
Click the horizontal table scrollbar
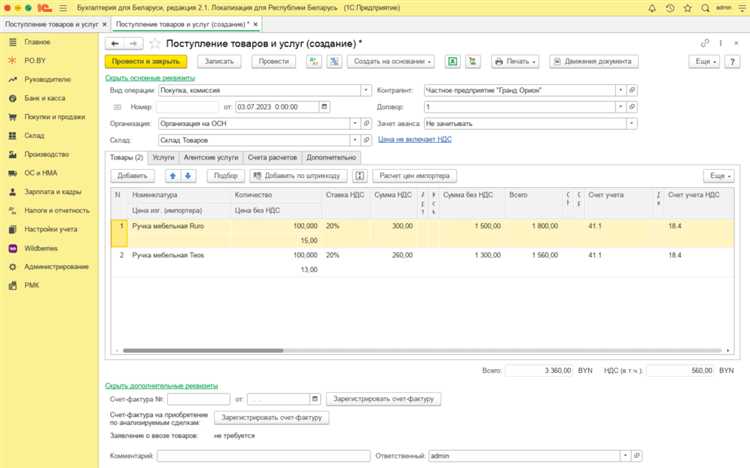click(203, 351)
